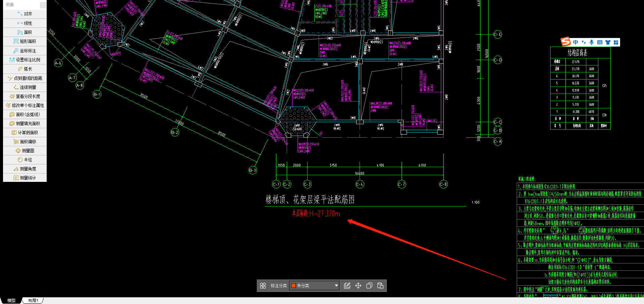
Task: Click the four-shapes category icon in bottom toolbar
Action: [x=263, y=286]
